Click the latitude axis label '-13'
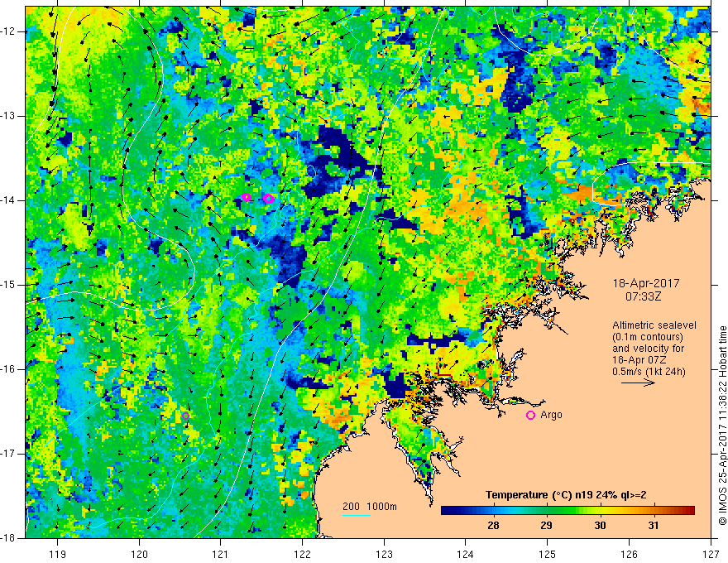 point(9,116)
